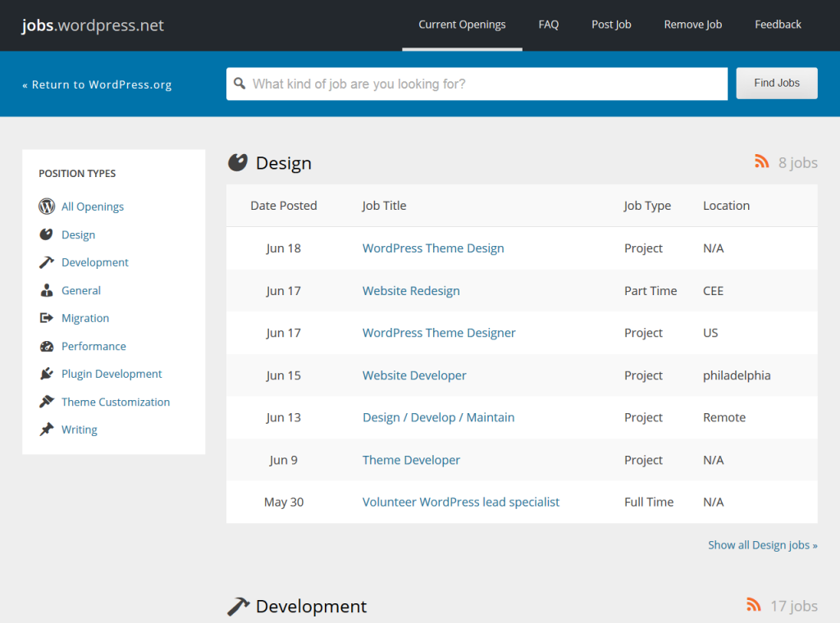Click the Design palette icon in sidebar
The image size is (840, 623).
tap(47, 234)
